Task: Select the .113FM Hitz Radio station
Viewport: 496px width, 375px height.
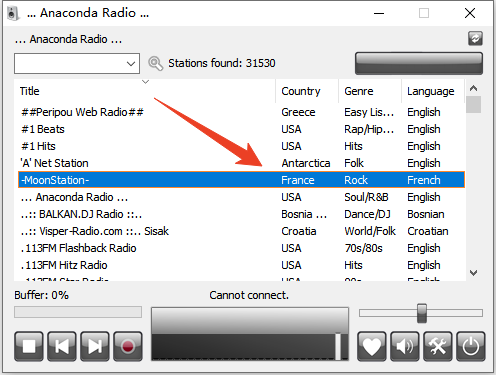Action: (241, 265)
